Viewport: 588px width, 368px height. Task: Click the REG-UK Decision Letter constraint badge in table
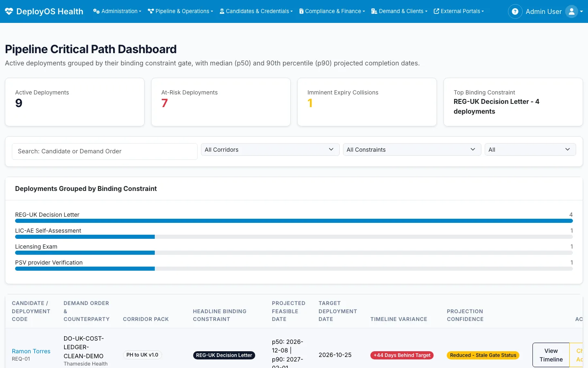pos(224,355)
